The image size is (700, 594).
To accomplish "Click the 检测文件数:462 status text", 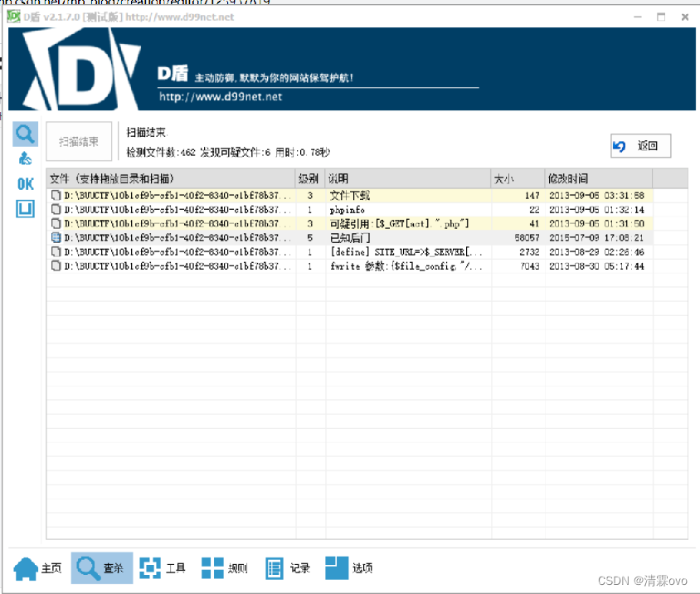I will pos(161,153).
